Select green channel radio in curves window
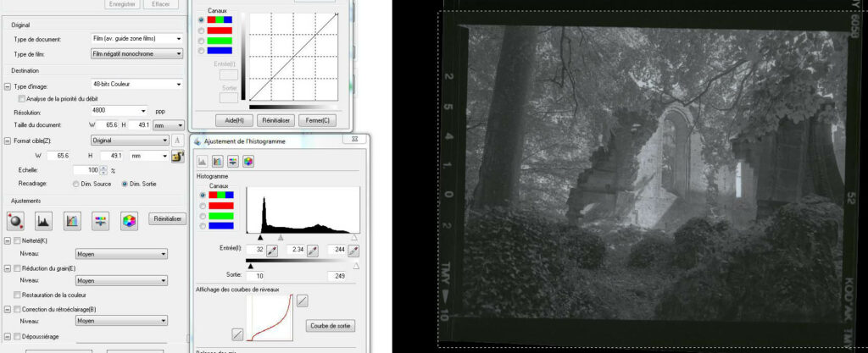The width and height of the screenshot is (868, 353). click(201, 41)
